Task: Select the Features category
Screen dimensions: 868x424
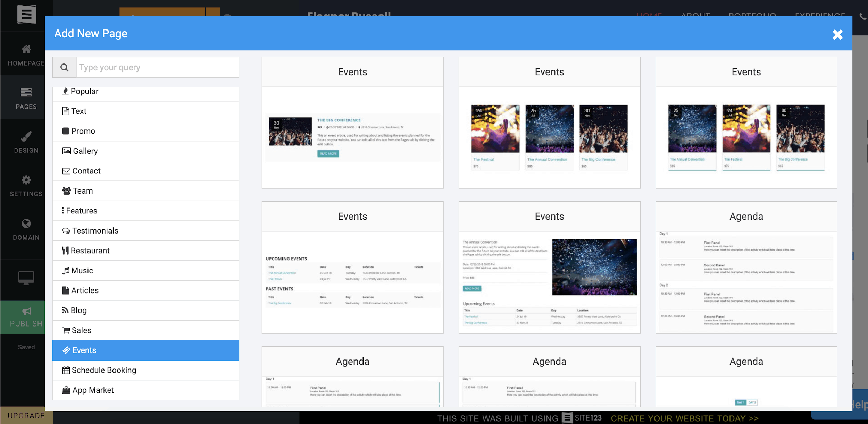Action: (146, 211)
